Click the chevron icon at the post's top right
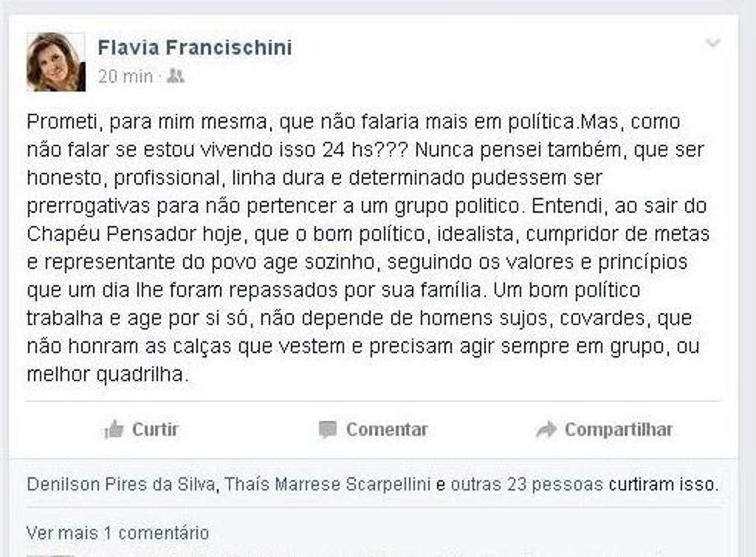The width and height of the screenshot is (756, 557). coord(711,43)
